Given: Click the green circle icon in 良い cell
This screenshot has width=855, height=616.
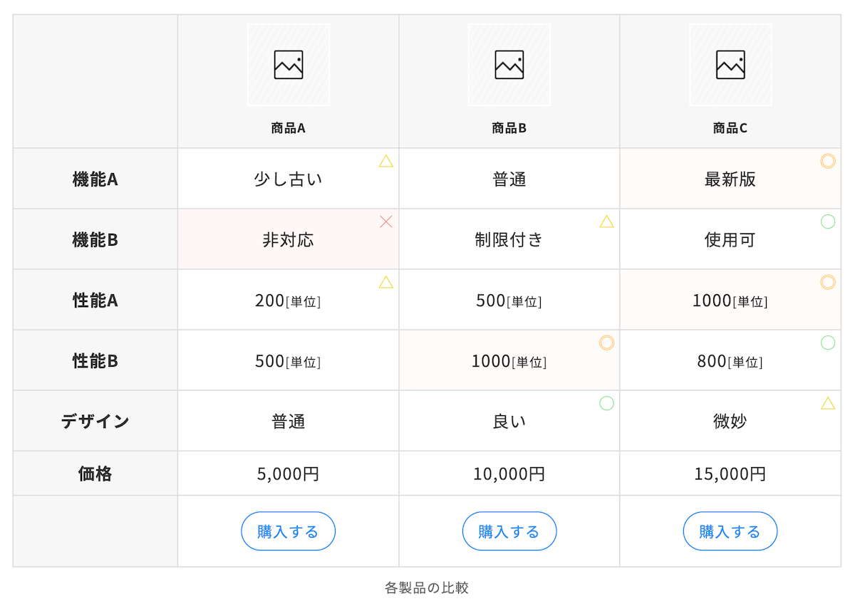Looking at the screenshot, I should pyautogui.click(x=607, y=403).
